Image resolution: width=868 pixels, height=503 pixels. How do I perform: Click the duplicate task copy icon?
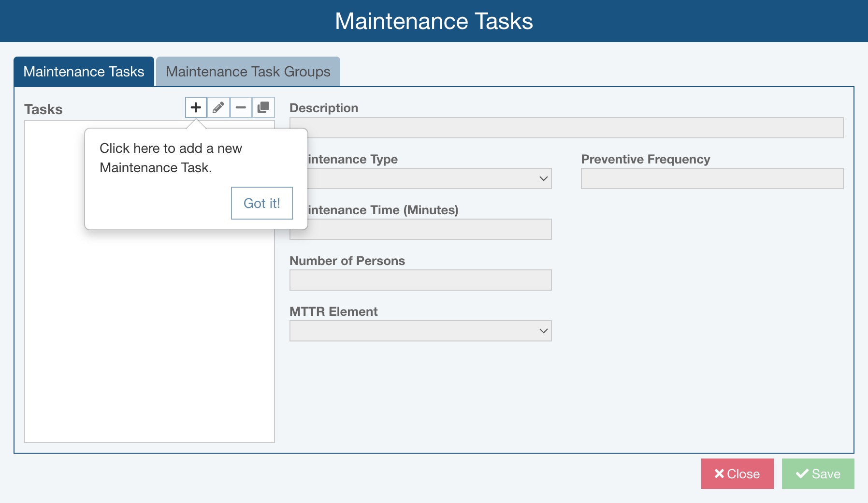click(263, 107)
